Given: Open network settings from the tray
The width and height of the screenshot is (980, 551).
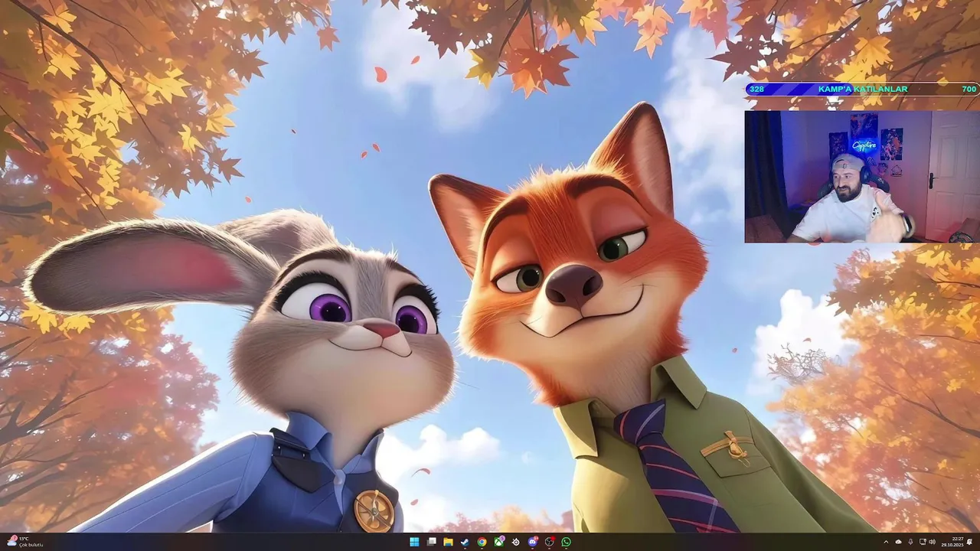Looking at the screenshot, I should (x=923, y=542).
